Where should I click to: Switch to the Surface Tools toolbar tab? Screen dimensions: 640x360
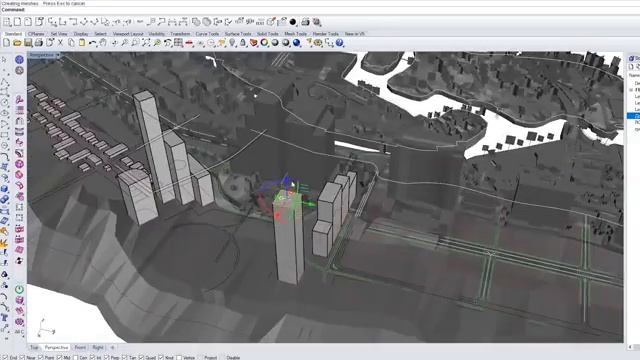(238, 34)
